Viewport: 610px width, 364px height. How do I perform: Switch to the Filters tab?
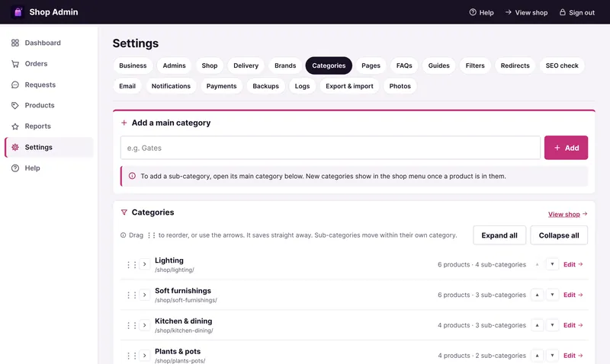pos(475,65)
